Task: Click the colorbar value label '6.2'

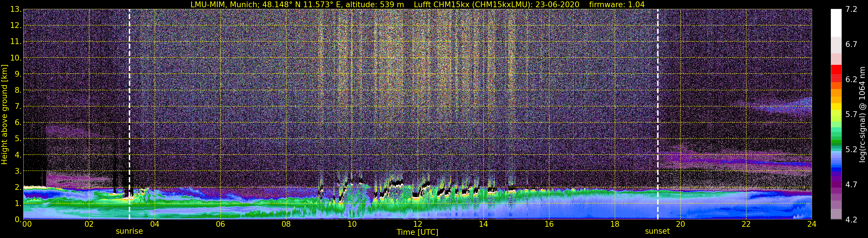Action: tap(851, 80)
